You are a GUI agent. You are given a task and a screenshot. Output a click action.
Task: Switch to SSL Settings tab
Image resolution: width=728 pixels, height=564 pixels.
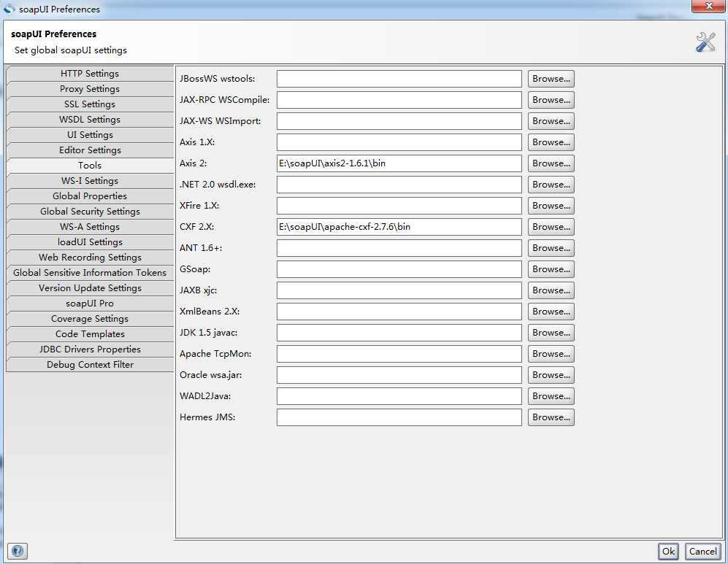coord(90,104)
